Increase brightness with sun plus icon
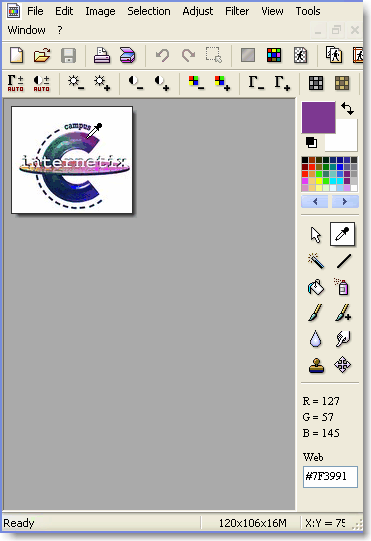The width and height of the screenshot is (371, 541). [x=102, y=83]
